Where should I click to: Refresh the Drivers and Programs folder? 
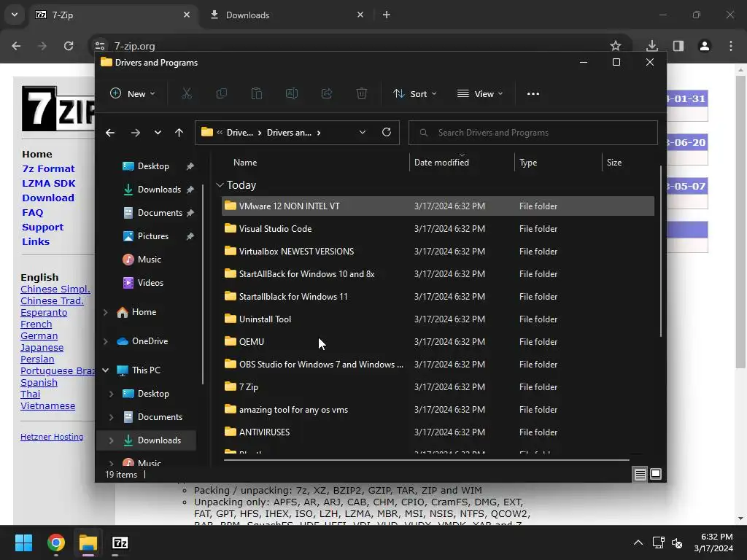[x=387, y=133]
